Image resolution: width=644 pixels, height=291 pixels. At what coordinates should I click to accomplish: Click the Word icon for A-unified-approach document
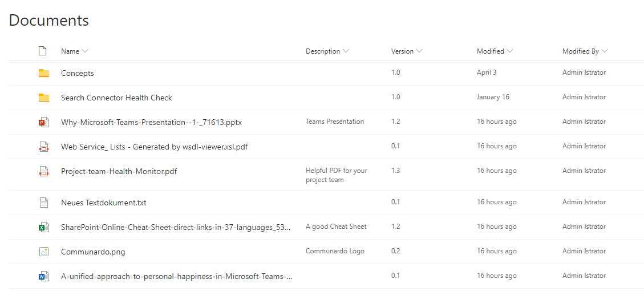click(44, 277)
